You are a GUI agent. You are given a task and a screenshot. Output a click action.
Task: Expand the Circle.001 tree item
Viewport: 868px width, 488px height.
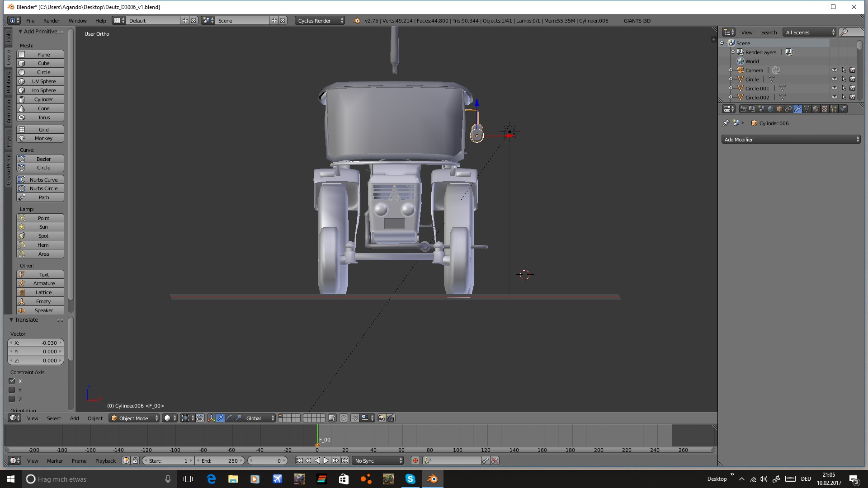731,88
